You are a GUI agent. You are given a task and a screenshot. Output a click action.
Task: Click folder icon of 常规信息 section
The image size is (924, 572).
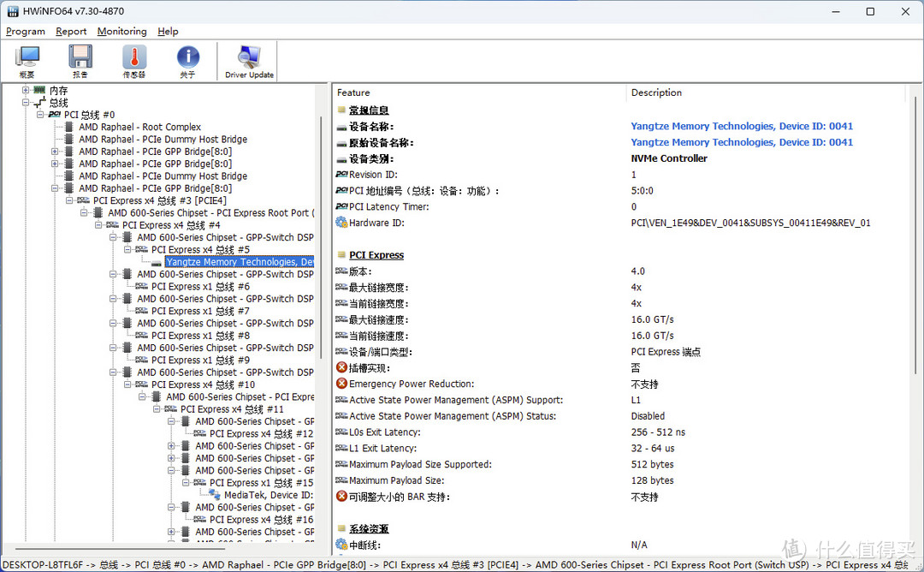pos(341,110)
